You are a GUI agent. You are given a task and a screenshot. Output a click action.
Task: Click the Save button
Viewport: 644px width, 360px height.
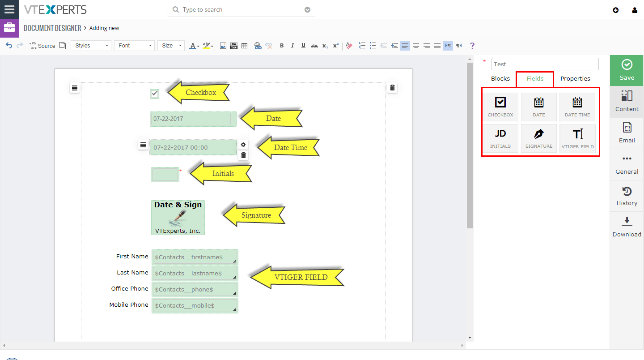(x=626, y=70)
